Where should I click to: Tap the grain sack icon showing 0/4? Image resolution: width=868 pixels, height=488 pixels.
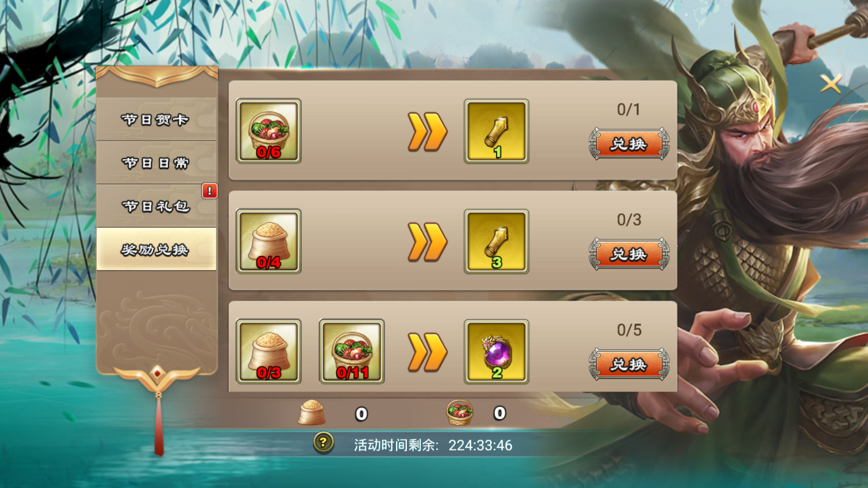tap(269, 241)
